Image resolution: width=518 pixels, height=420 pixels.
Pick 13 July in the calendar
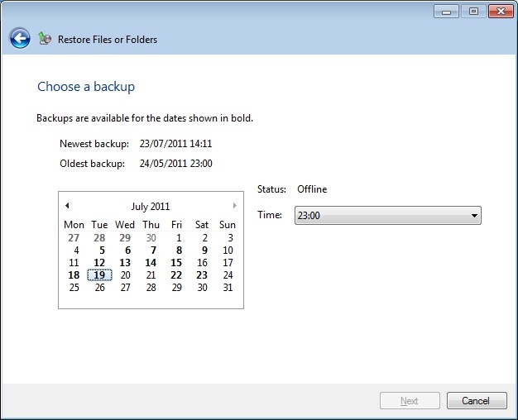125,263
